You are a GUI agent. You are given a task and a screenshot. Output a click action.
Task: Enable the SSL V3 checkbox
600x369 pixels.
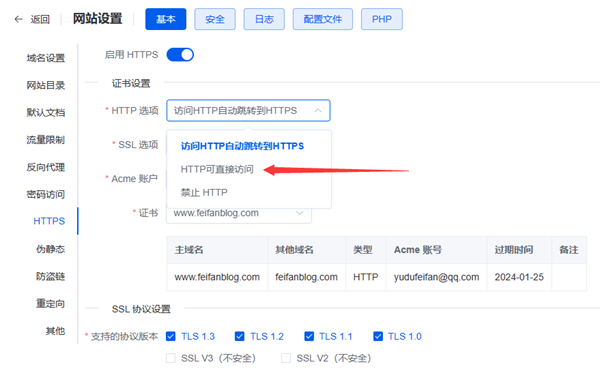[171, 358]
